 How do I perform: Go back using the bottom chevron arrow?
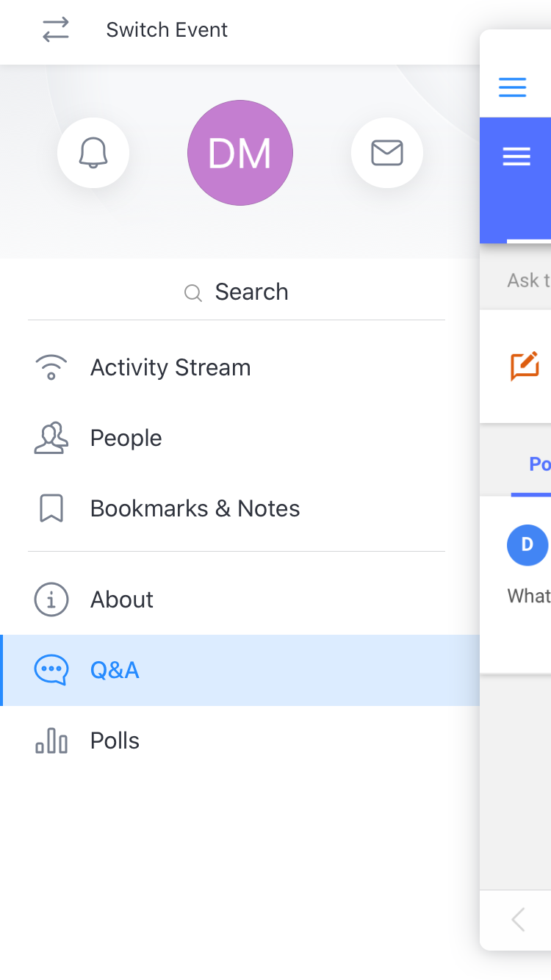click(519, 920)
